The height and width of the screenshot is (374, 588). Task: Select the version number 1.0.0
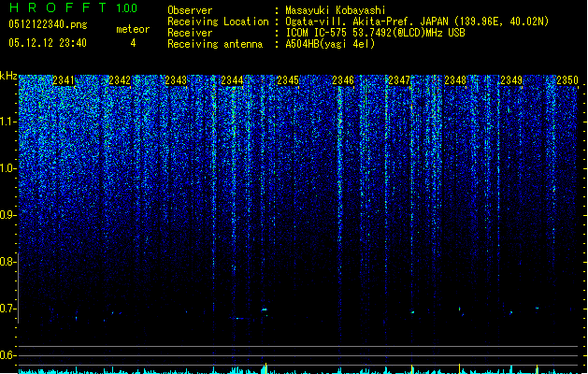[x=126, y=8]
